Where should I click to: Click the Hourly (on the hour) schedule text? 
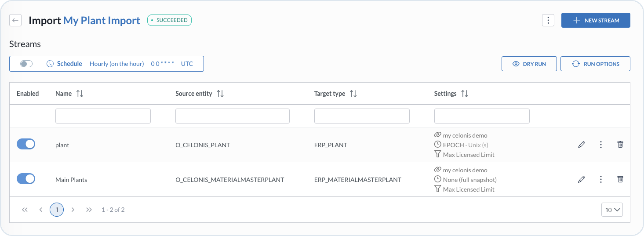[x=117, y=64]
